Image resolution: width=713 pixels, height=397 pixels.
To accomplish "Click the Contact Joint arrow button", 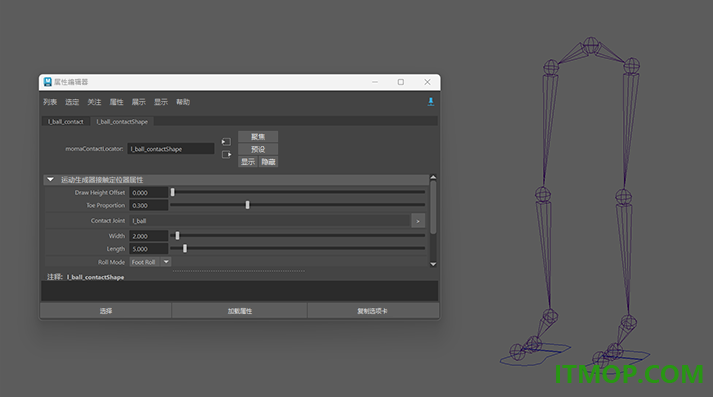I will click(418, 221).
